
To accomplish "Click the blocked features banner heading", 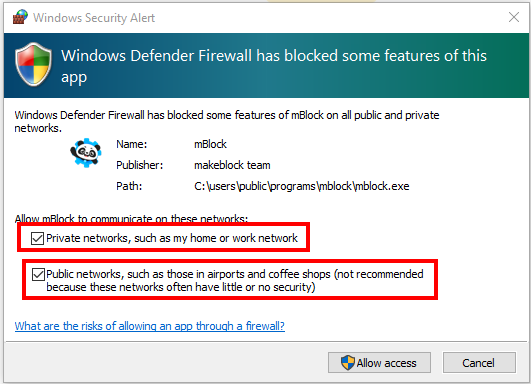I will [x=274, y=66].
